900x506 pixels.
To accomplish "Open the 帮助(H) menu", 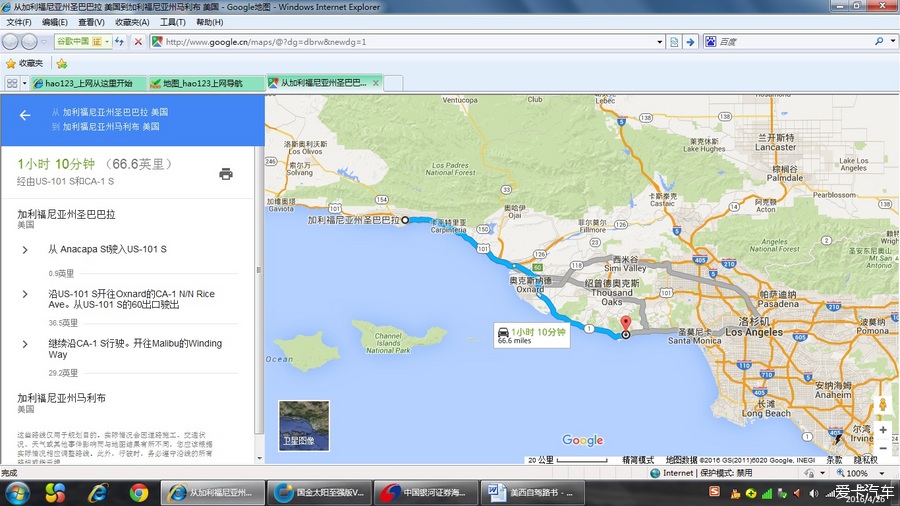I will [x=210, y=22].
